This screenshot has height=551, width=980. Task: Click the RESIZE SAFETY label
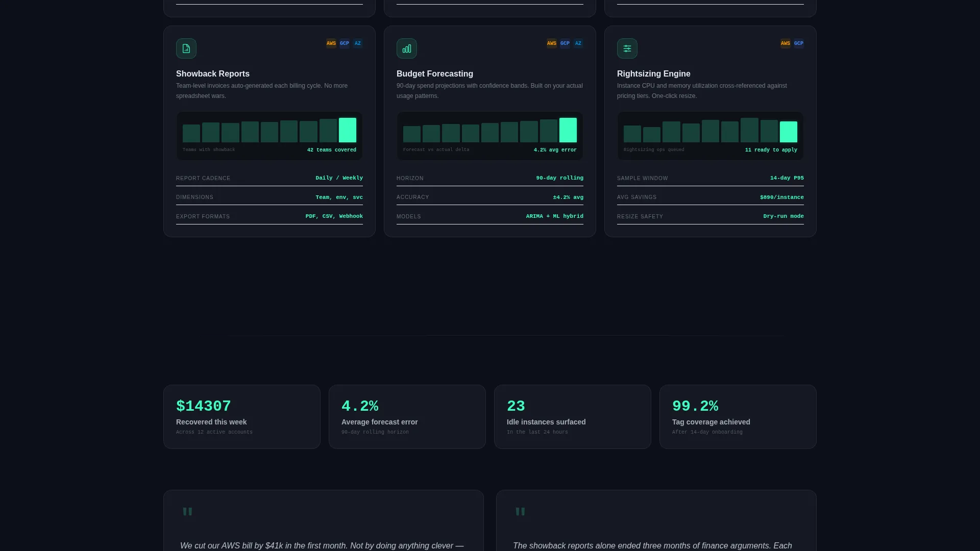[640, 217]
